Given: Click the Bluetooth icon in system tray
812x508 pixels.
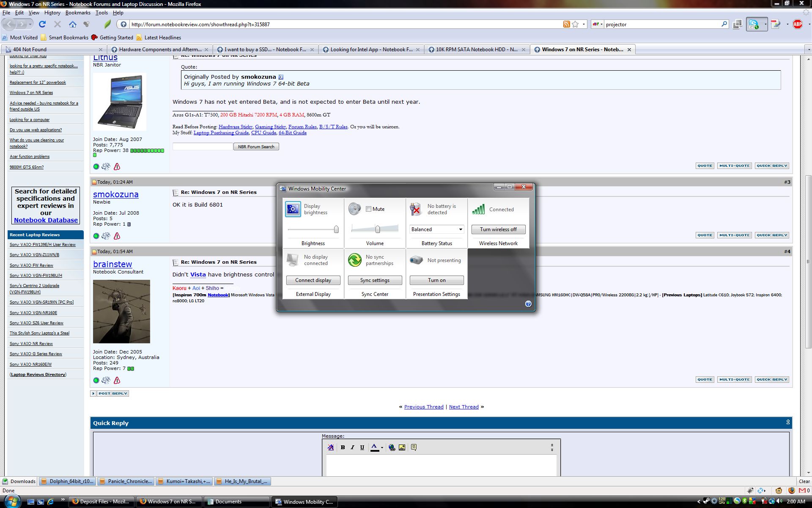Looking at the screenshot, I should point(744,501).
